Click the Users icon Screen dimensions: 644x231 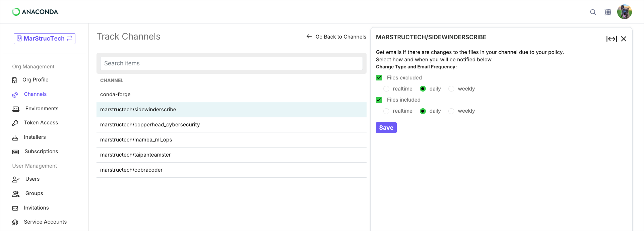tap(16, 179)
